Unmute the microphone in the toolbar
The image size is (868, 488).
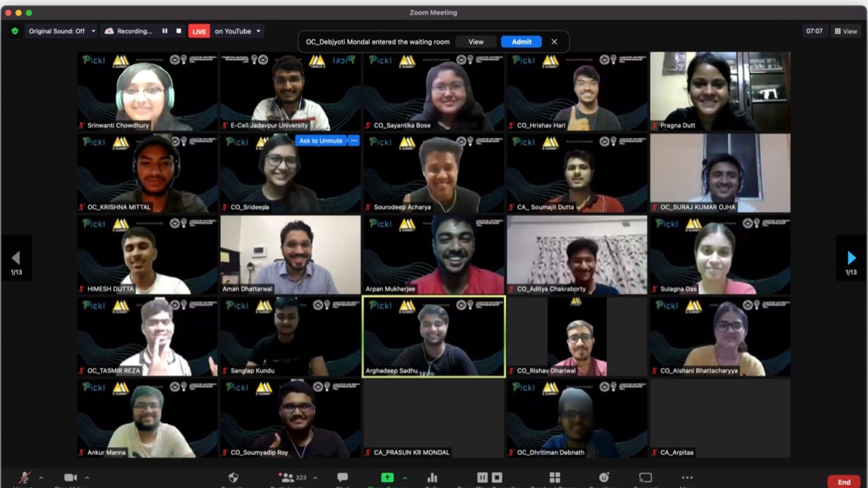(24, 478)
